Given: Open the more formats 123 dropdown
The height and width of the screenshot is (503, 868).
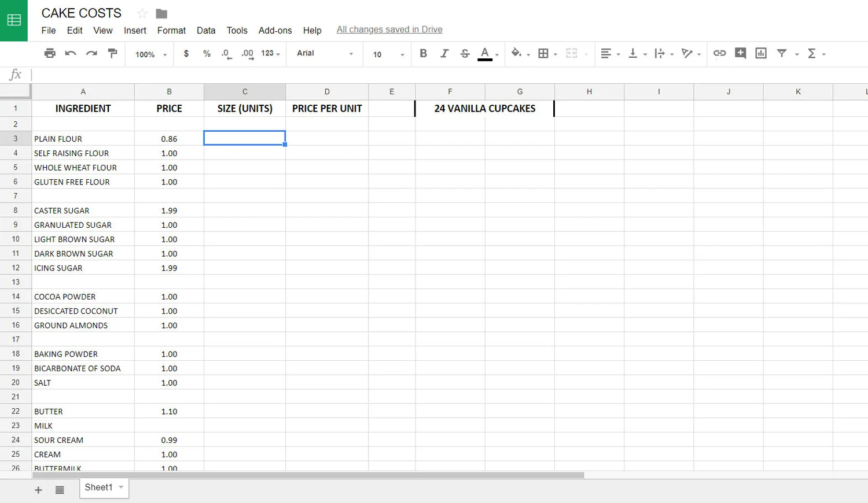Looking at the screenshot, I should 269,53.
